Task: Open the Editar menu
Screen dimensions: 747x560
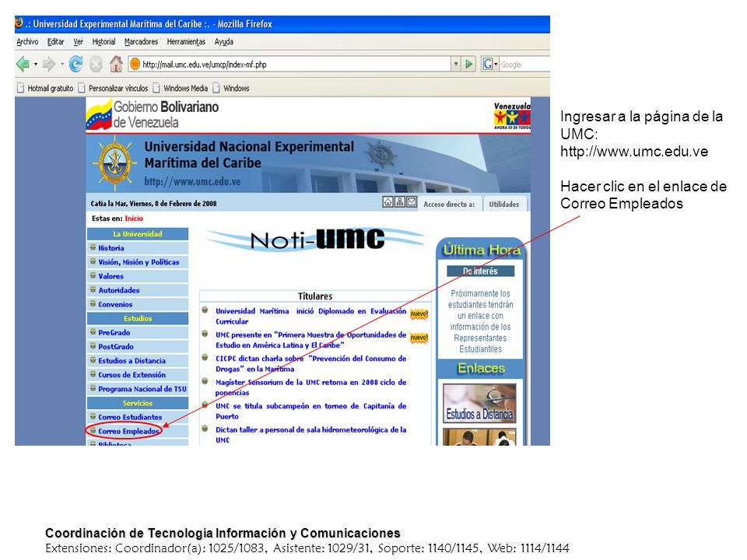Action: pyautogui.click(x=55, y=42)
